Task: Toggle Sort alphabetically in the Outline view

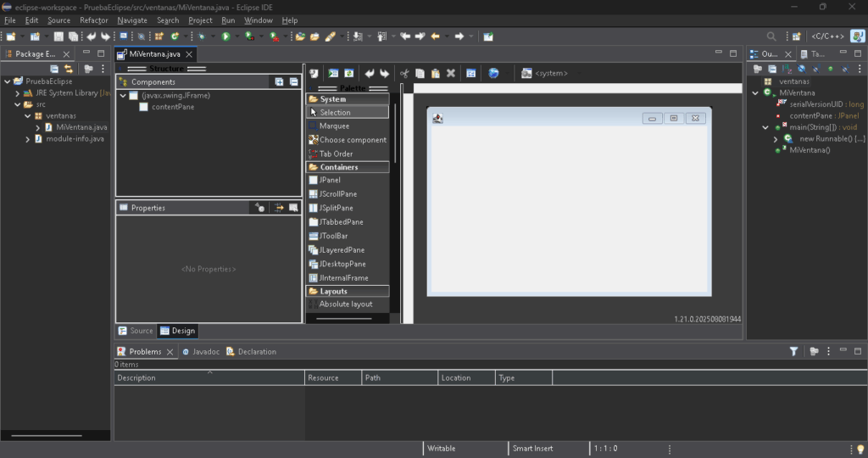Action: tap(787, 69)
